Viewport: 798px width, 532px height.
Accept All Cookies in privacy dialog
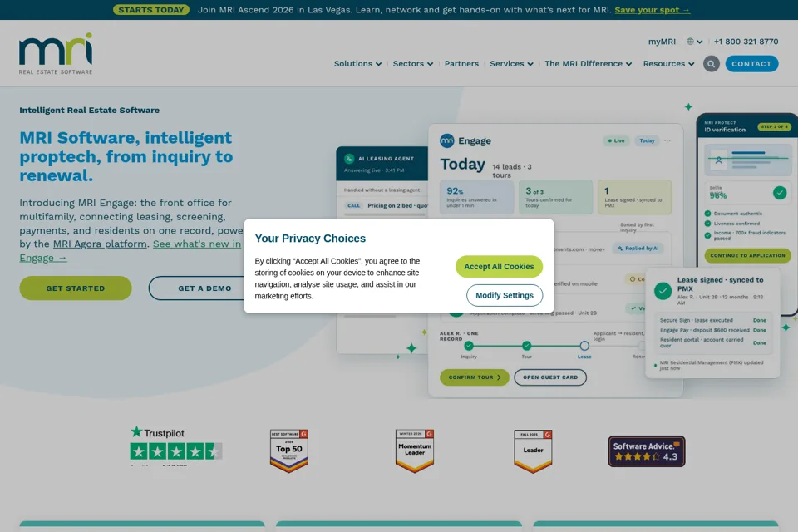499,266
